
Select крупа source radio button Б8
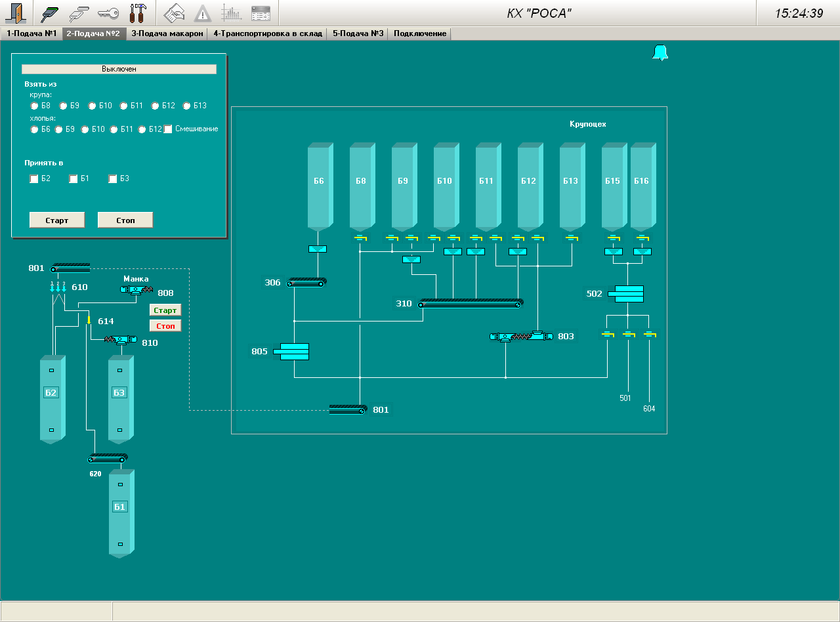coord(35,106)
